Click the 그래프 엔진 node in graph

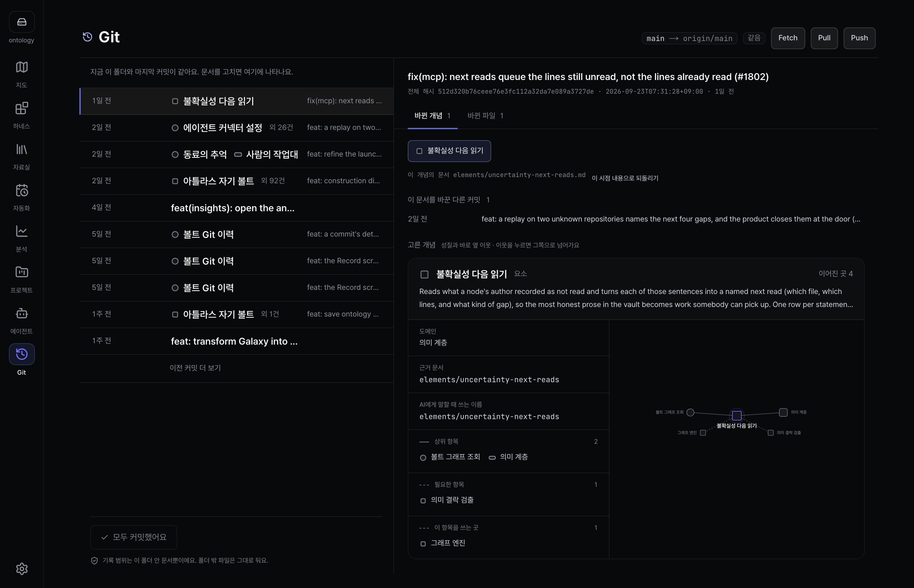click(703, 433)
